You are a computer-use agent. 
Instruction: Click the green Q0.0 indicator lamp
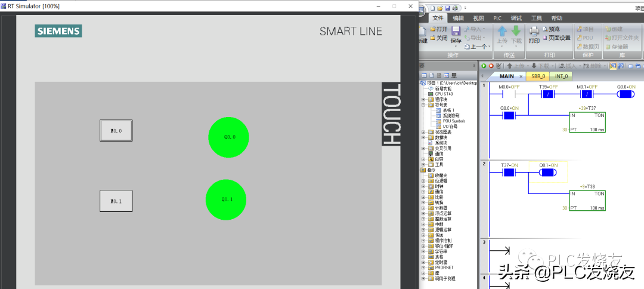click(229, 137)
